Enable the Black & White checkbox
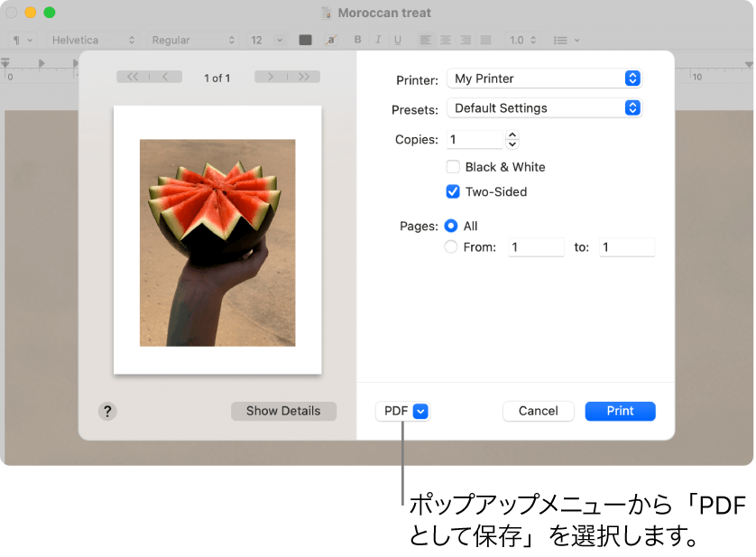 pyautogui.click(x=453, y=167)
